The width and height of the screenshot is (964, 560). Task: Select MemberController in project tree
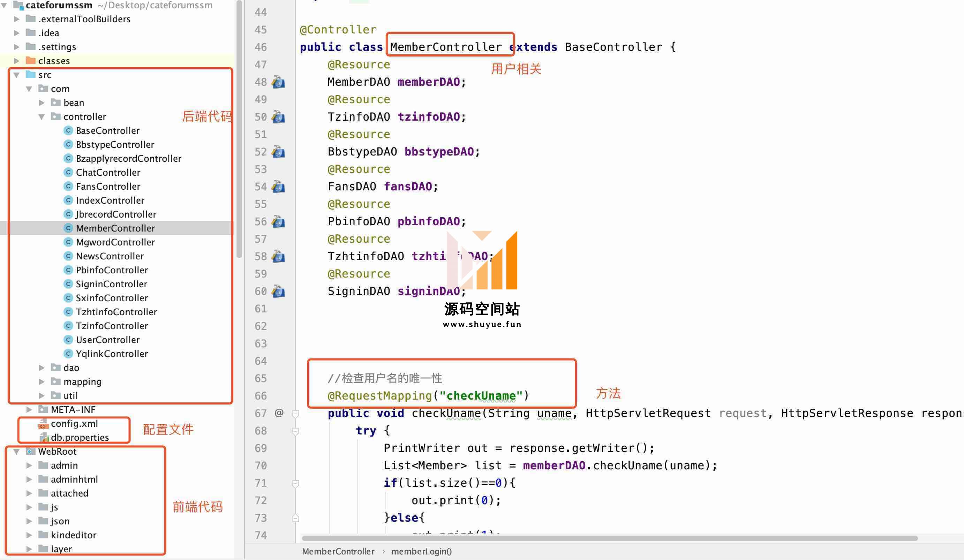pos(115,228)
